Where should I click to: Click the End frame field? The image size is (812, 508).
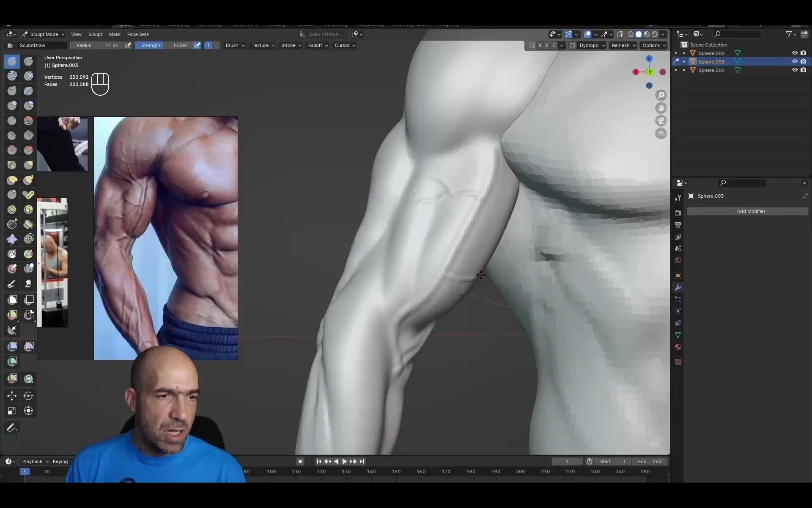[650, 461]
